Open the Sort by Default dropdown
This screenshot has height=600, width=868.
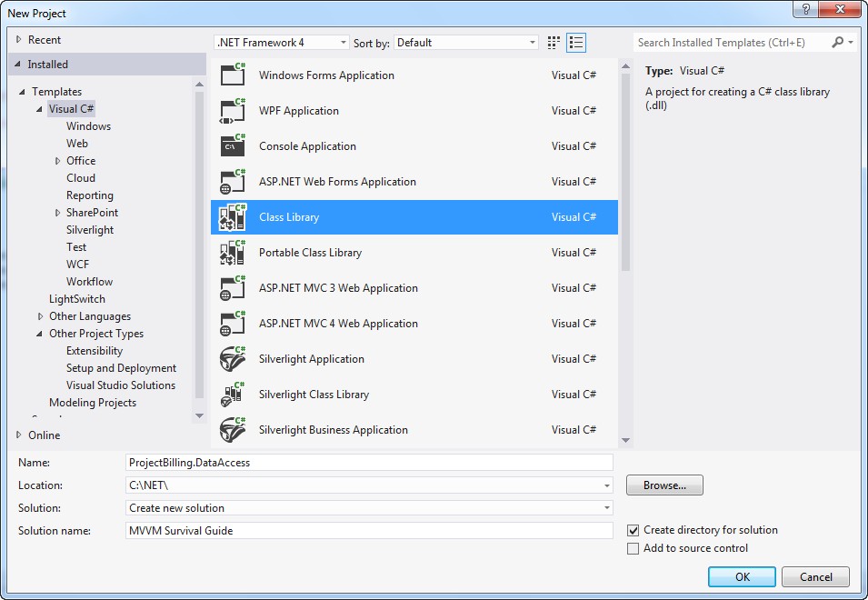coord(466,43)
